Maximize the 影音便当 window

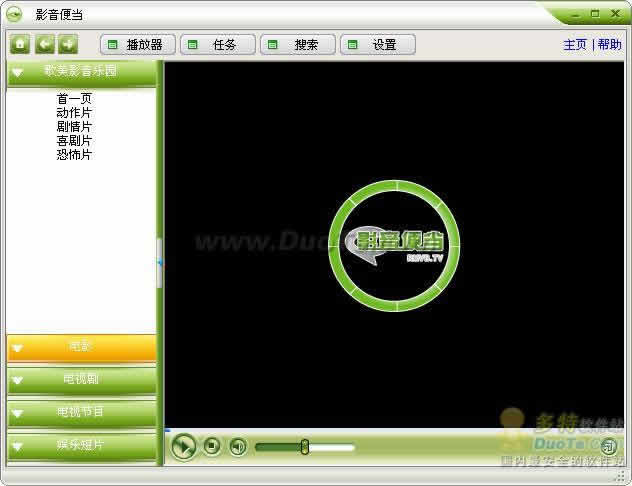point(595,14)
